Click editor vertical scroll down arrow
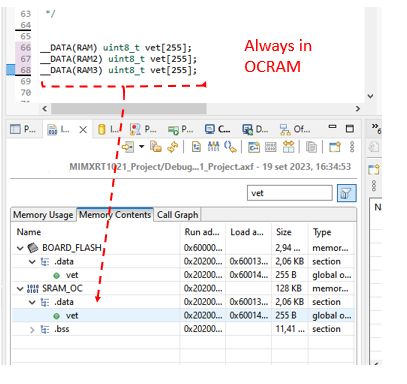This screenshot has width=407, height=384. pyautogui.click(x=370, y=96)
